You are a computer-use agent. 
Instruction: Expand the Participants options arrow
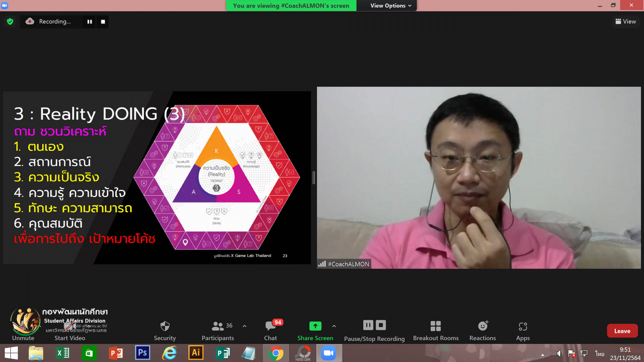pos(245,326)
